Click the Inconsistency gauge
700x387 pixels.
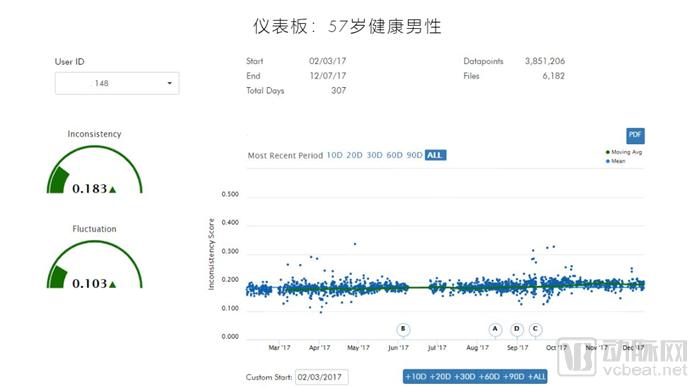point(95,170)
